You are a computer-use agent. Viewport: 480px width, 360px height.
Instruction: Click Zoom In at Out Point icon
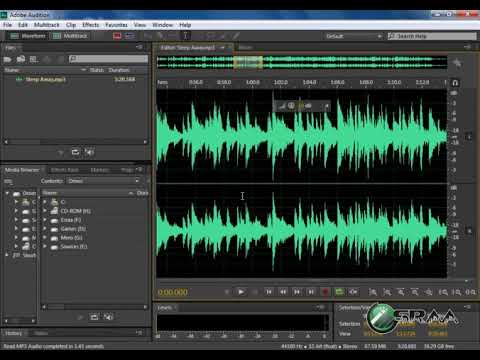coord(457,292)
